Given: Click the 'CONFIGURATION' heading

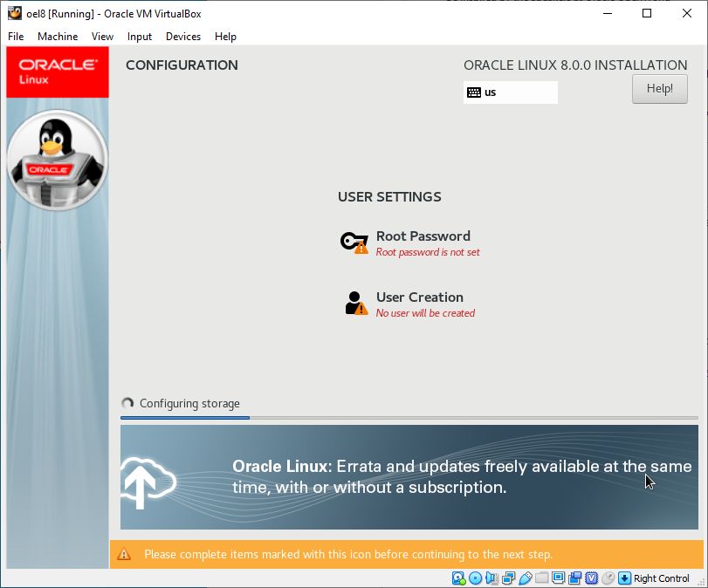Looking at the screenshot, I should click(182, 65).
